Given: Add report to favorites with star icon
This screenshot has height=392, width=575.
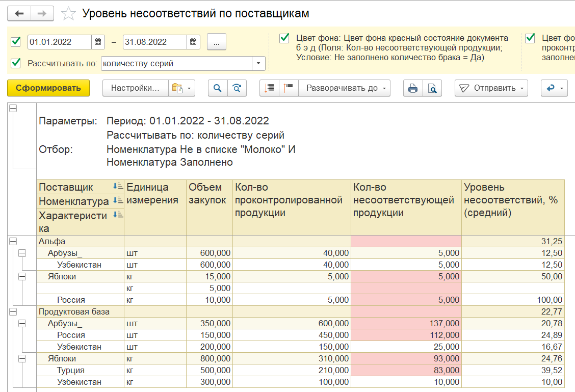Looking at the screenshot, I should [x=68, y=14].
